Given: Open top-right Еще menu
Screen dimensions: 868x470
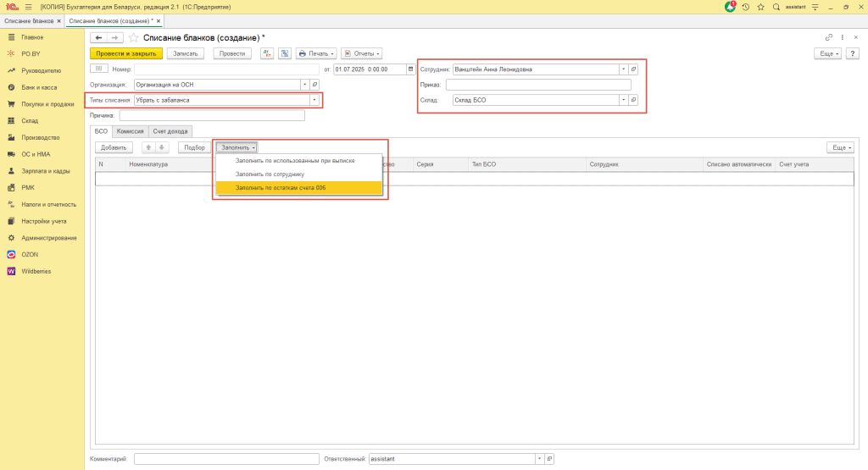Looking at the screenshot, I should coord(827,53).
